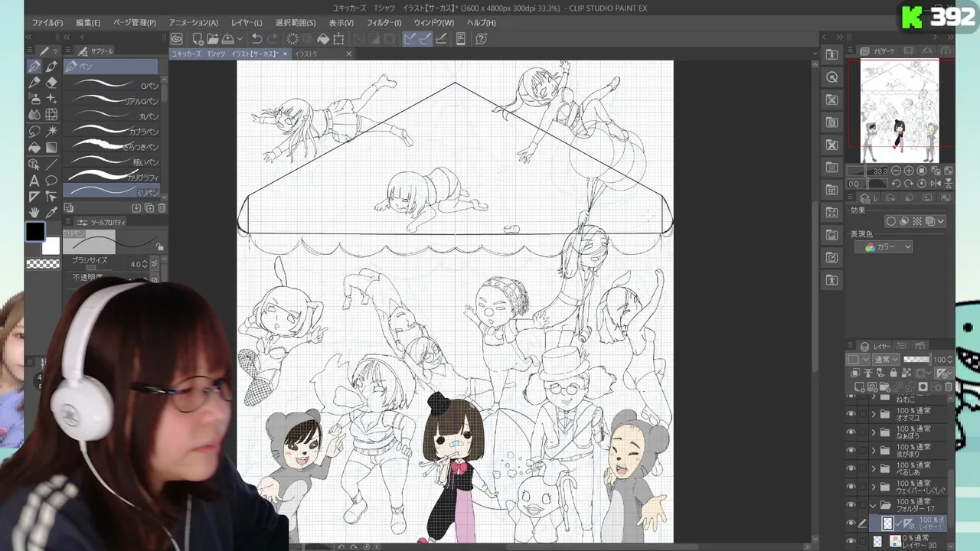The image size is (980, 551).
Task: Select the Eyedropper tool
Action: click(x=51, y=212)
